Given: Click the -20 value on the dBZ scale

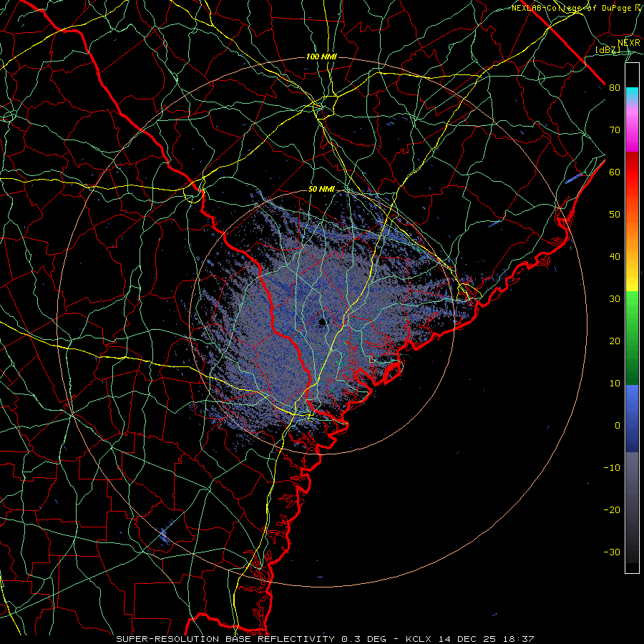Looking at the screenshot, I should click(612, 509).
